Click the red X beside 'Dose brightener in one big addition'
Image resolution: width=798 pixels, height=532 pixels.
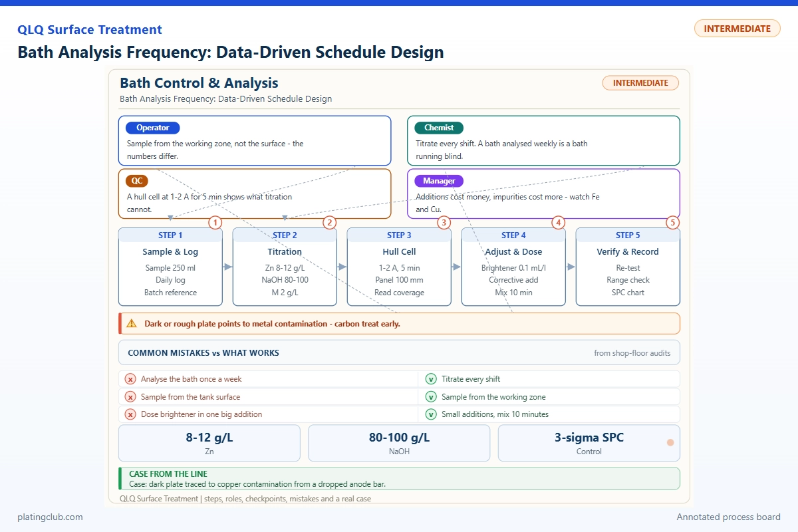pos(131,414)
